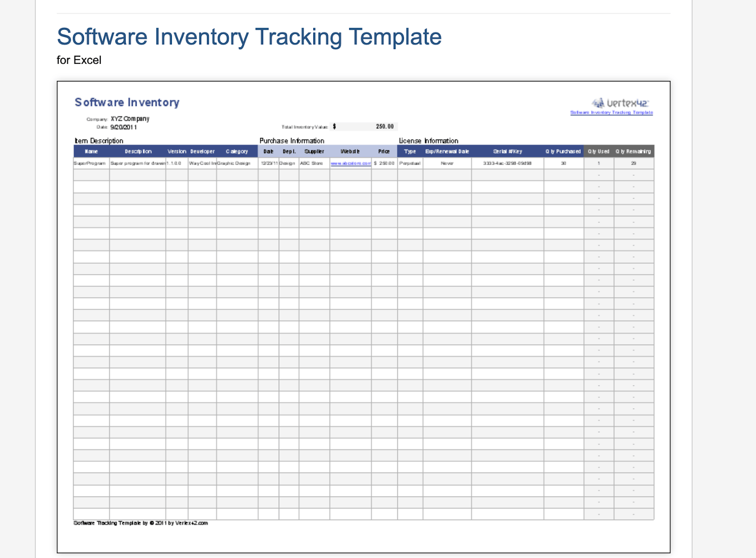
Task: Select the 'Super program for drawing' description cell
Action: point(137,163)
